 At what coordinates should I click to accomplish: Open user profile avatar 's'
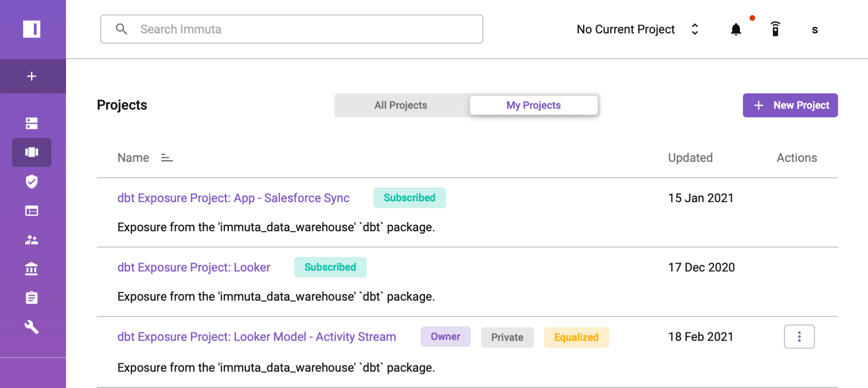pos(815,30)
